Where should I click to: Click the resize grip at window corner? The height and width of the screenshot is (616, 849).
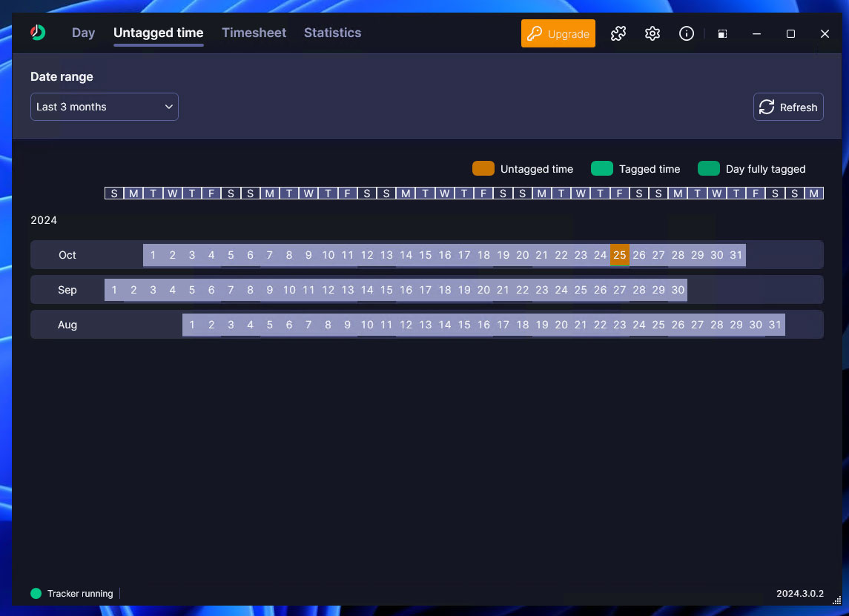[x=837, y=601]
